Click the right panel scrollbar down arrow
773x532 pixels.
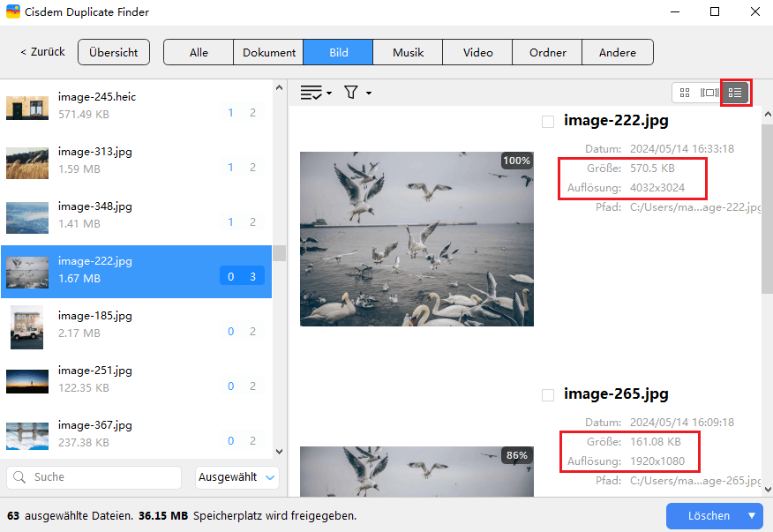(768, 489)
